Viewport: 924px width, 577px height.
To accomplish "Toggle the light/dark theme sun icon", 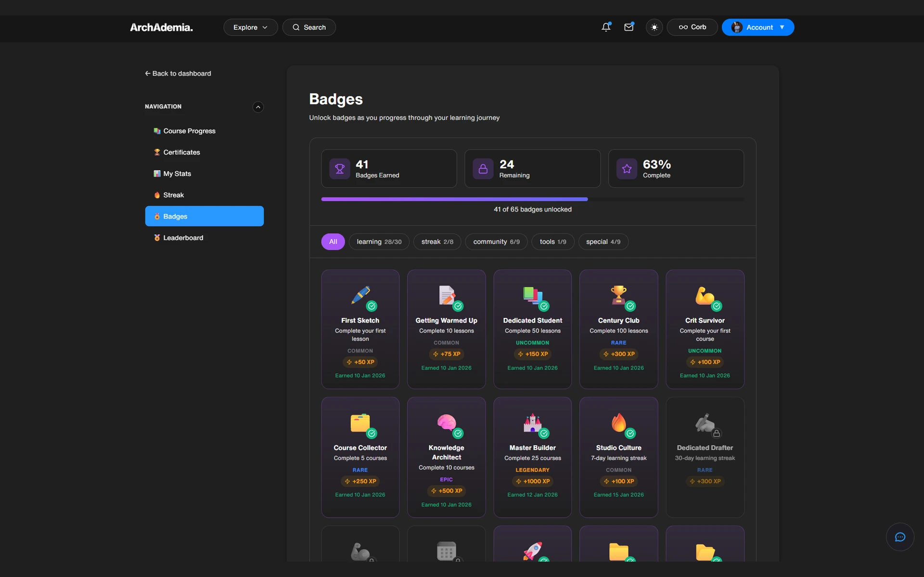I will coord(654,27).
